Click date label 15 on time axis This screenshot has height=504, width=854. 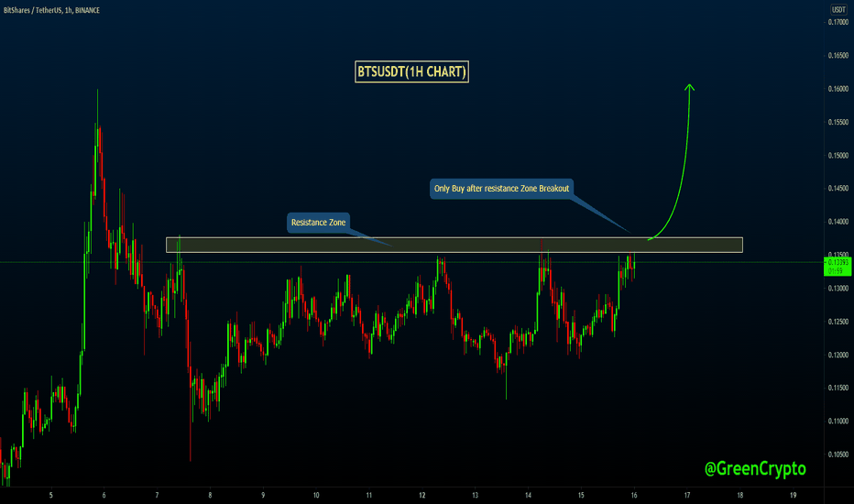[581, 495]
